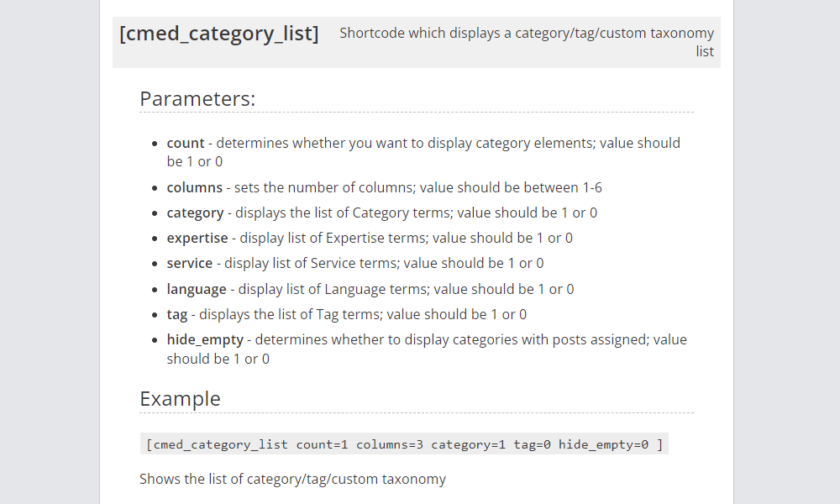Click the 'value should be between 1-6' description

[x=511, y=187]
